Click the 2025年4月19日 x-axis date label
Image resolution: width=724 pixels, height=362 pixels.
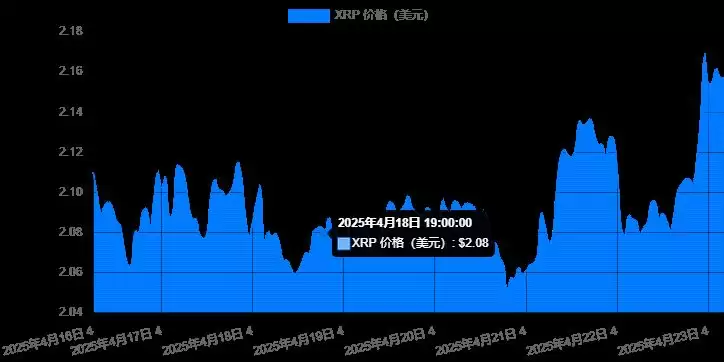point(298,342)
